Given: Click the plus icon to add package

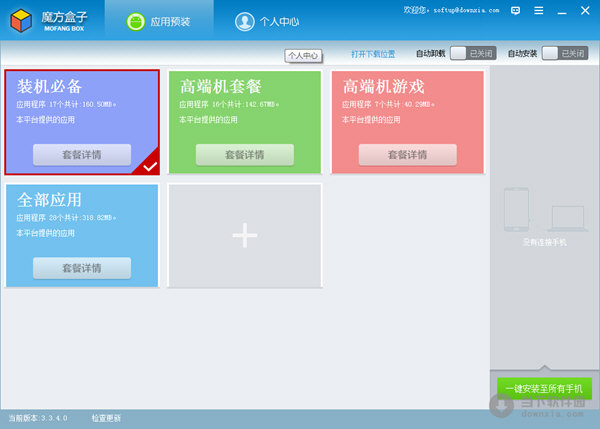Looking at the screenshot, I should click(245, 235).
